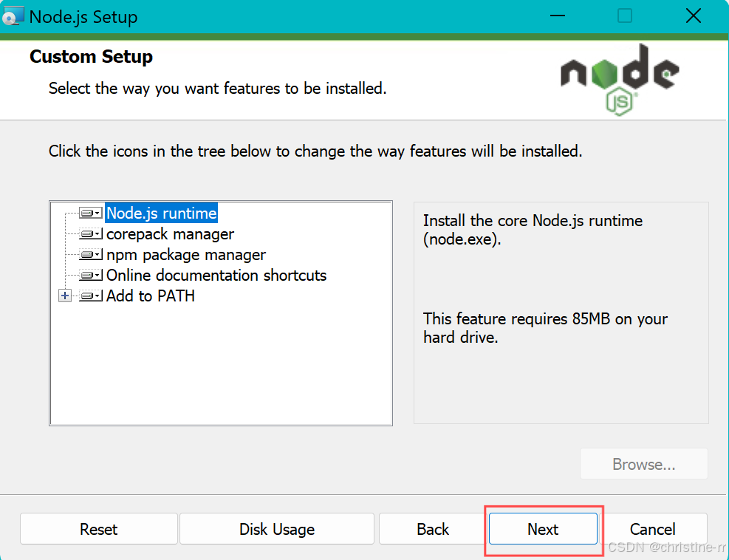Select Add to PATH tree item
This screenshot has width=729, height=560.
point(150,296)
